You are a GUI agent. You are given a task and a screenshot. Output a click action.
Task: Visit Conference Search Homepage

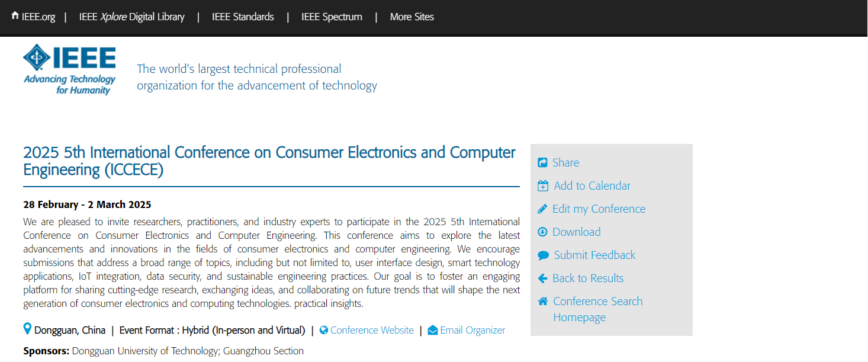[x=597, y=309]
